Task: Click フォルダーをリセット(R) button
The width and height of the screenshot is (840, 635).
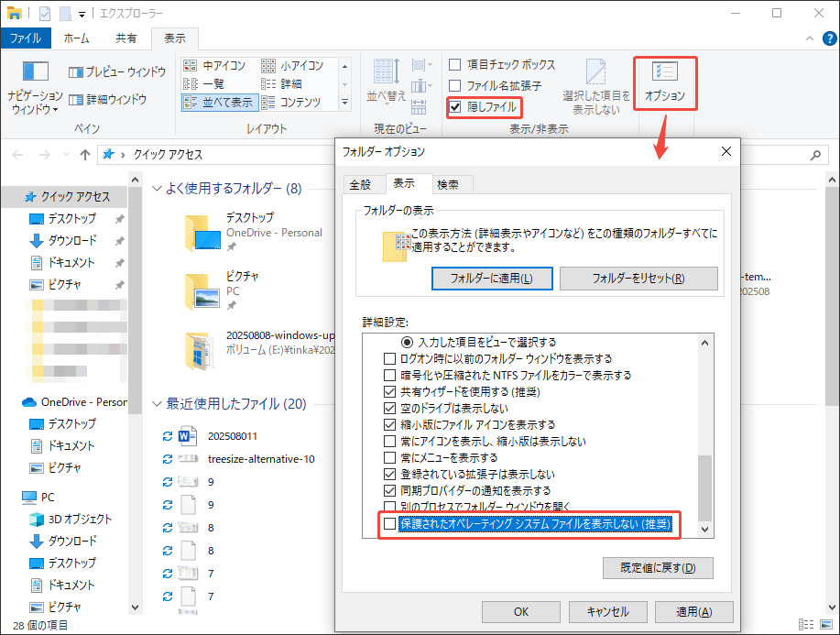Action: tap(638, 279)
